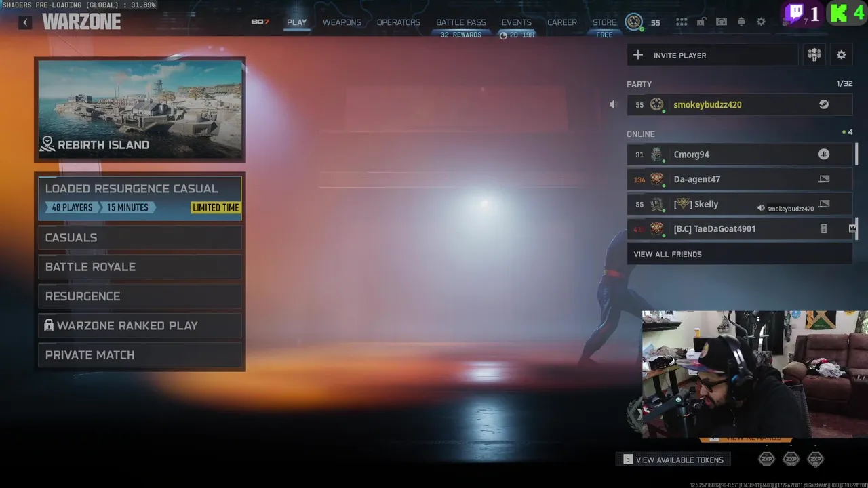Select WARZONE RANKED PLAY
Screen dimensions: 868x488
point(140,325)
